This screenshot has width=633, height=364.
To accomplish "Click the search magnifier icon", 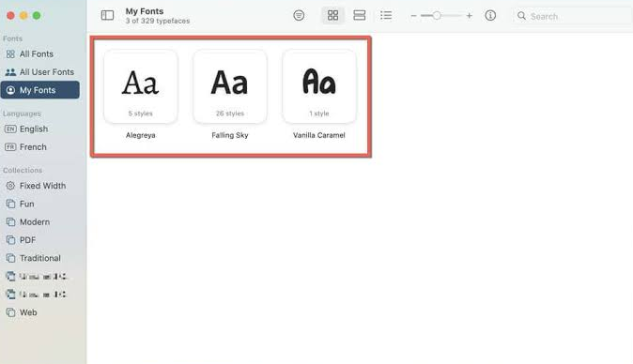I will click(x=521, y=16).
